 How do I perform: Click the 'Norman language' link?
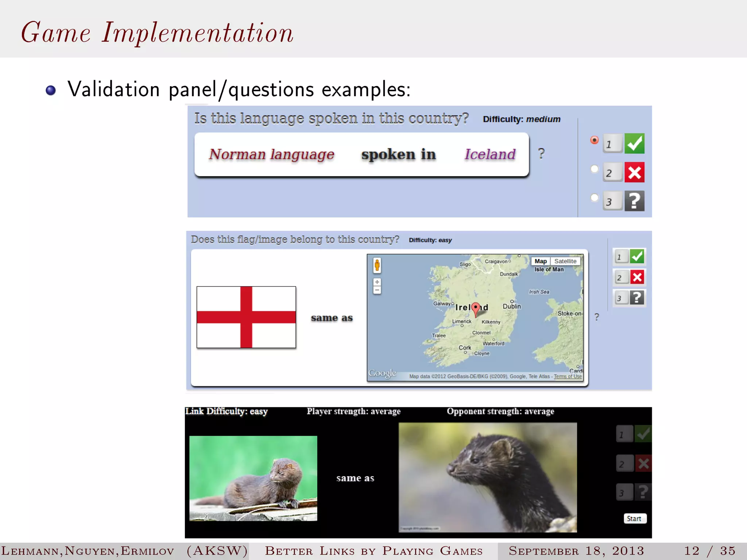271,154
